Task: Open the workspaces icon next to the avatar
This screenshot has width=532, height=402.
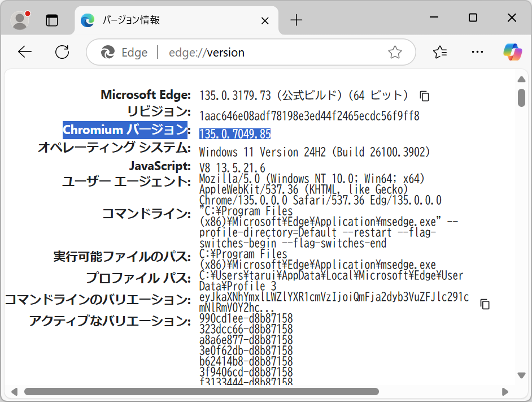Action: [52, 20]
